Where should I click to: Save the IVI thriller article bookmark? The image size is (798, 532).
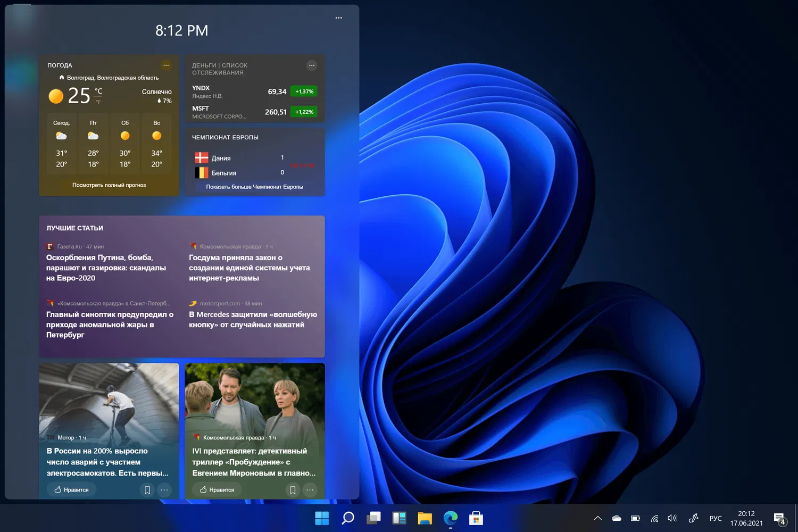click(x=293, y=490)
